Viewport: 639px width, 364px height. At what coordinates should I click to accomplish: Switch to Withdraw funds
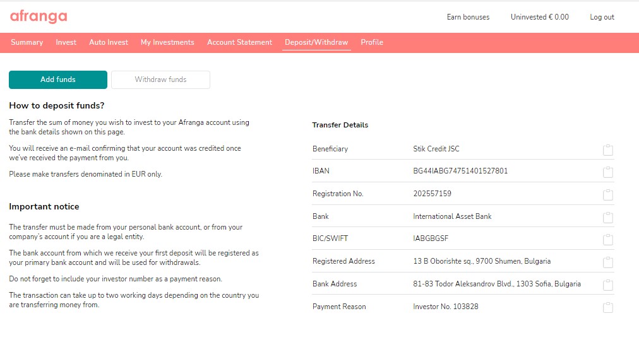click(x=160, y=80)
